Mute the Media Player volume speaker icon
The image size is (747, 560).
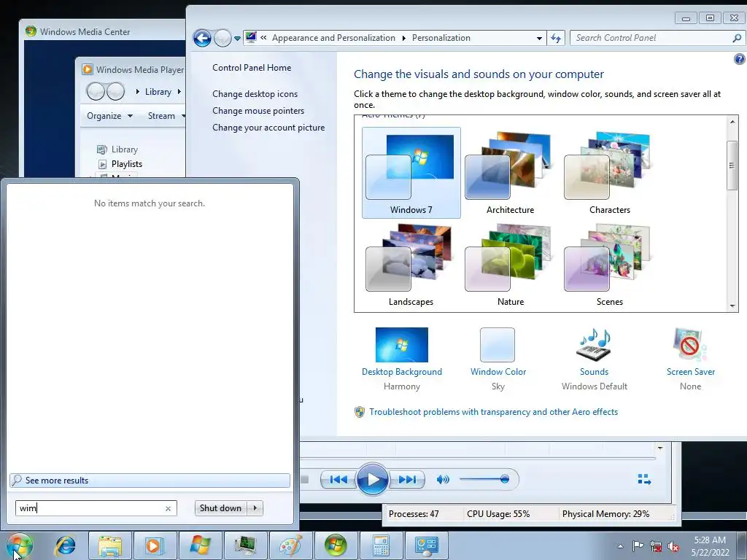(443, 479)
